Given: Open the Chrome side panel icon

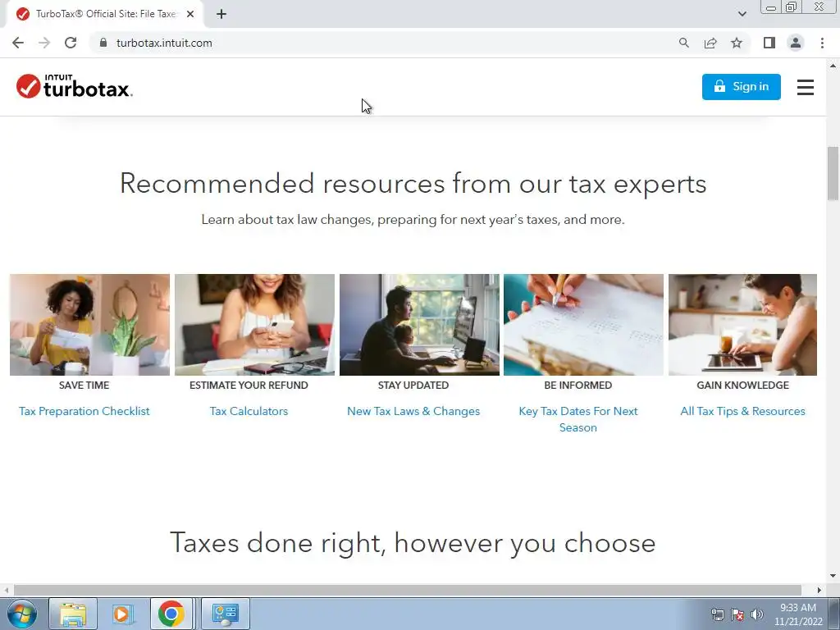Looking at the screenshot, I should point(769,43).
